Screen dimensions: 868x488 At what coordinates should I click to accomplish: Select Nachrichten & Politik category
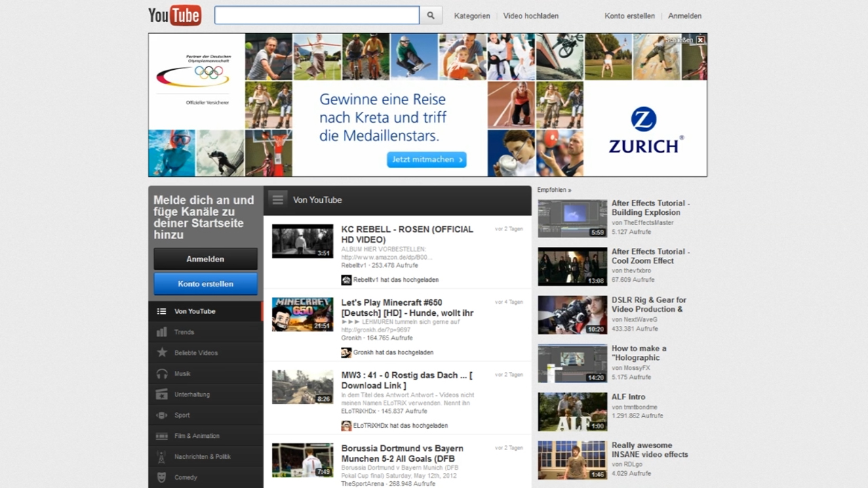pyautogui.click(x=203, y=457)
